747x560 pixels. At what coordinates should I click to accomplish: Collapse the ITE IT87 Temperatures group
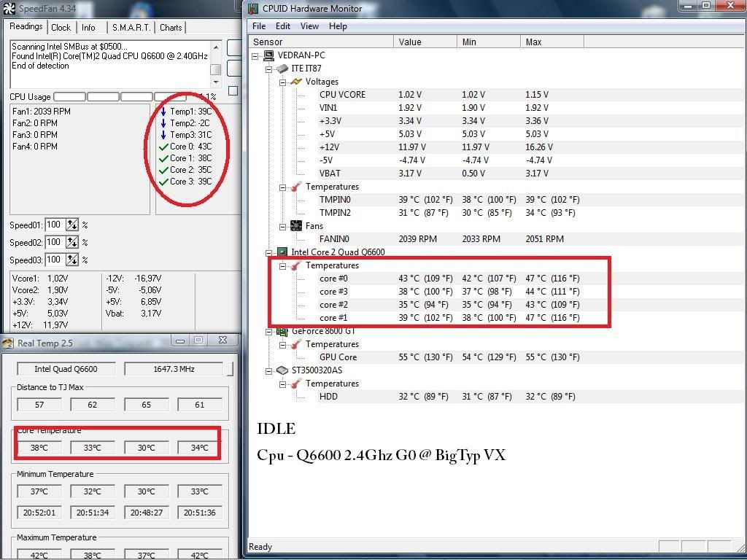click(x=282, y=187)
